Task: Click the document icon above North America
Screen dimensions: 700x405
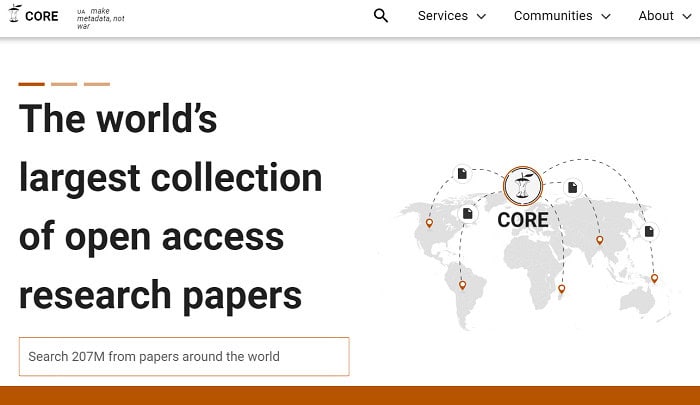Action: pyautogui.click(x=462, y=173)
